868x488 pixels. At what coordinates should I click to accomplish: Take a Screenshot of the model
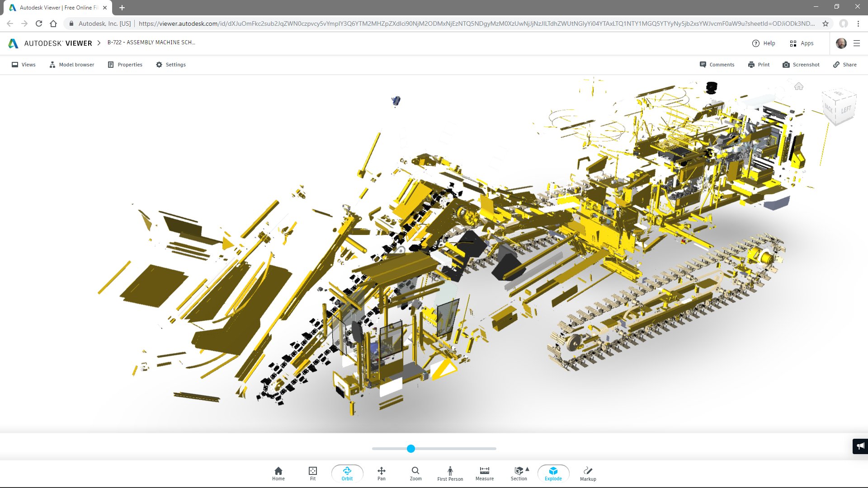coord(801,65)
